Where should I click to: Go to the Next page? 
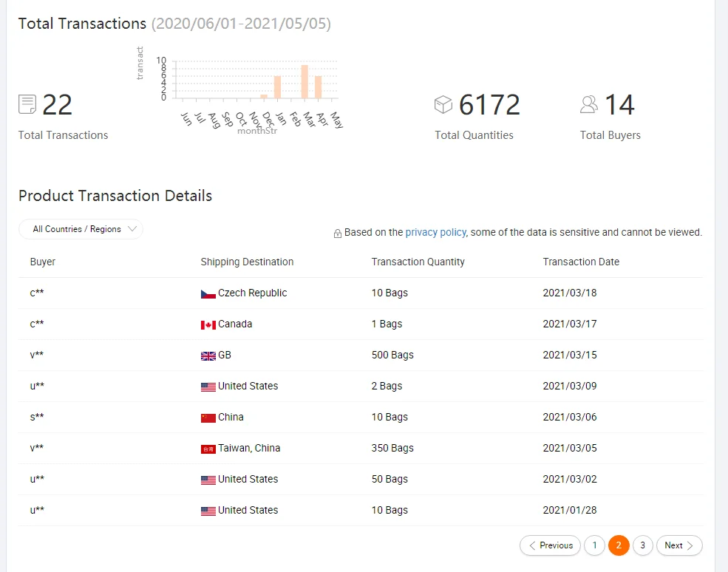pos(678,545)
